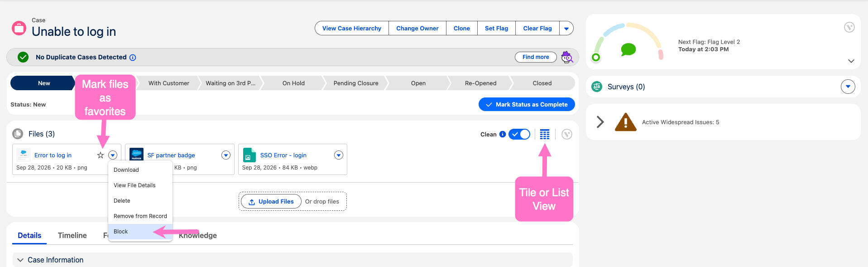868x267 pixels.
Task: Open more case actions dropdown
Action: point(566,28)
